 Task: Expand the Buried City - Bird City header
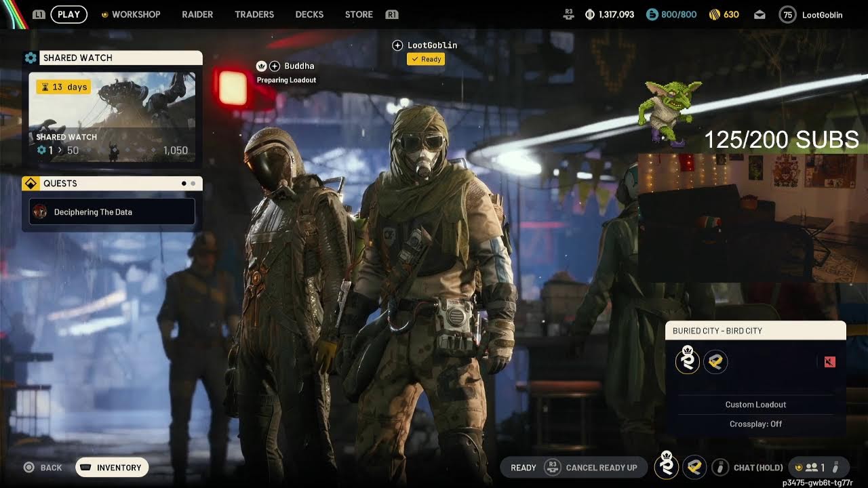coord(755,331)
